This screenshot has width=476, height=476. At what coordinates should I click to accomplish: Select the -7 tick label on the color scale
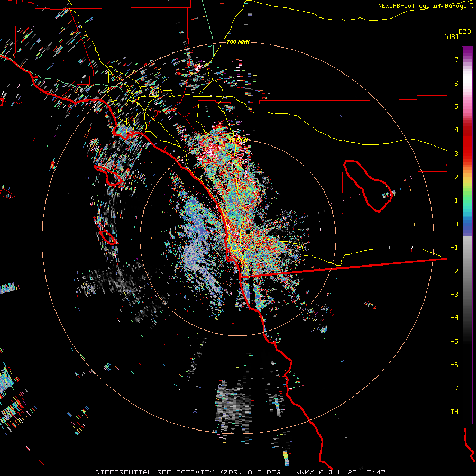454,388
